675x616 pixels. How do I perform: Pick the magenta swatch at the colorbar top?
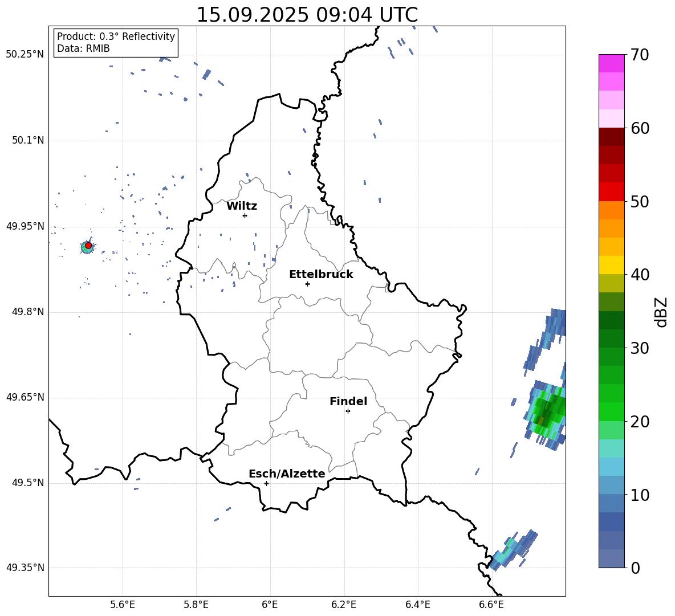click(x=611, y=63)
